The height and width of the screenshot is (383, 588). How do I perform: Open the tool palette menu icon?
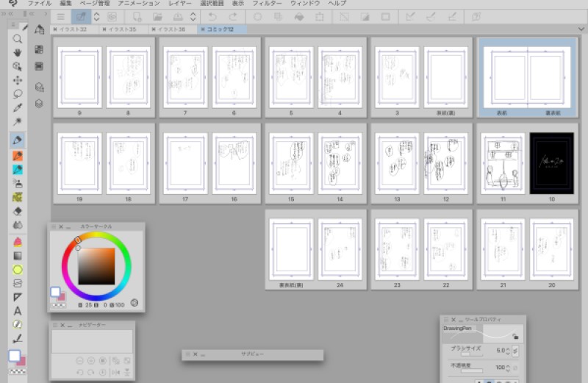click(13, 25)
